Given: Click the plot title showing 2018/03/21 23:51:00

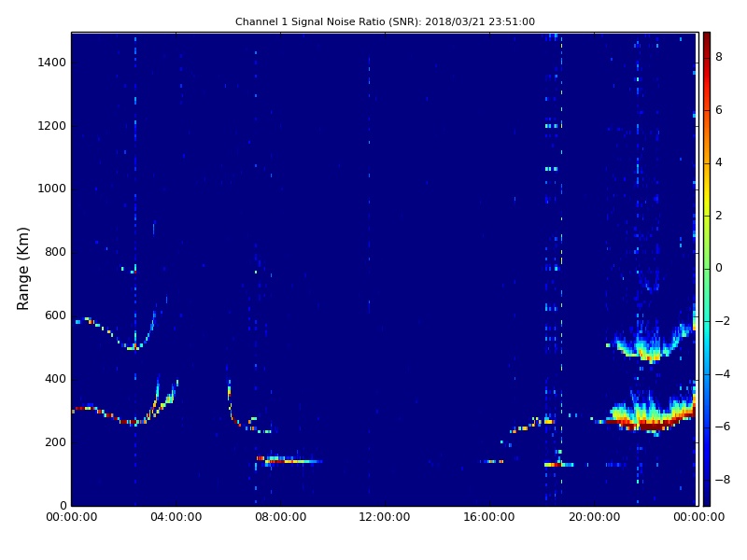Looking at the screenshot, I should tap(385, 21).
